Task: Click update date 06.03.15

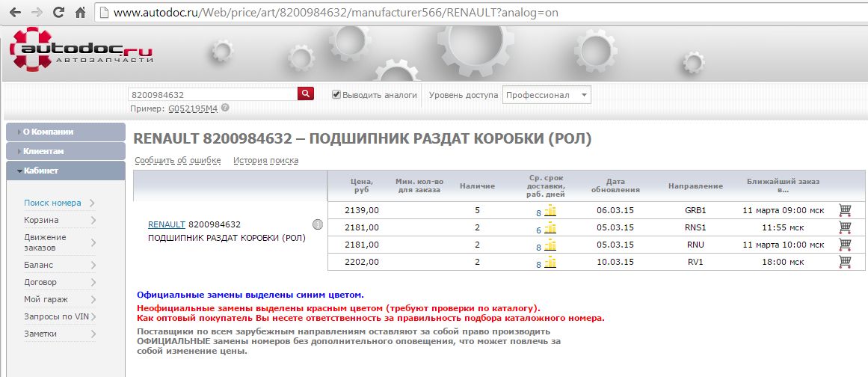Action: pos(615,210)
